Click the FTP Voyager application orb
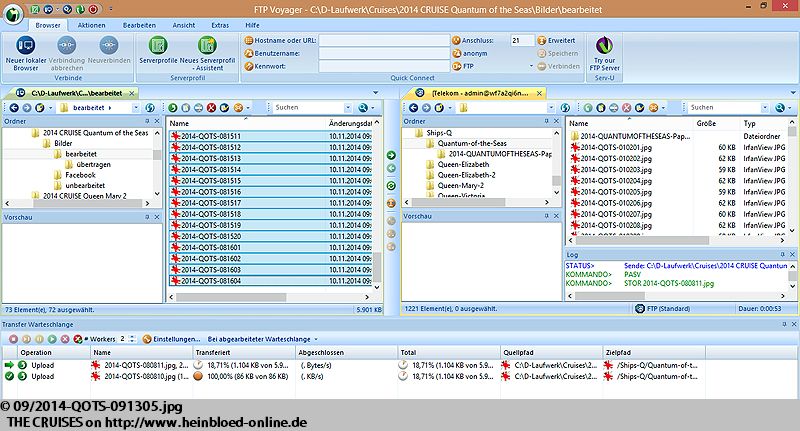Image resolution: width=800 pixels, height=431 pixels. [x=13, y=14]
